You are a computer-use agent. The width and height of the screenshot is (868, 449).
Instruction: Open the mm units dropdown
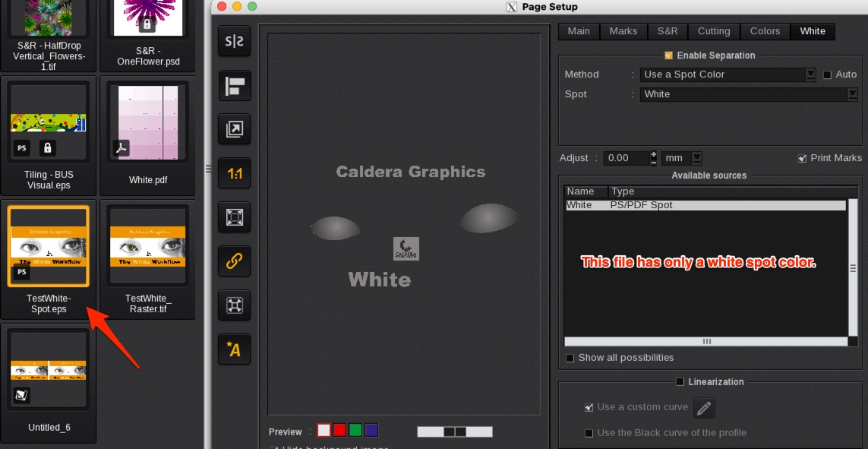pyautogui.click(x=696, y=158)
